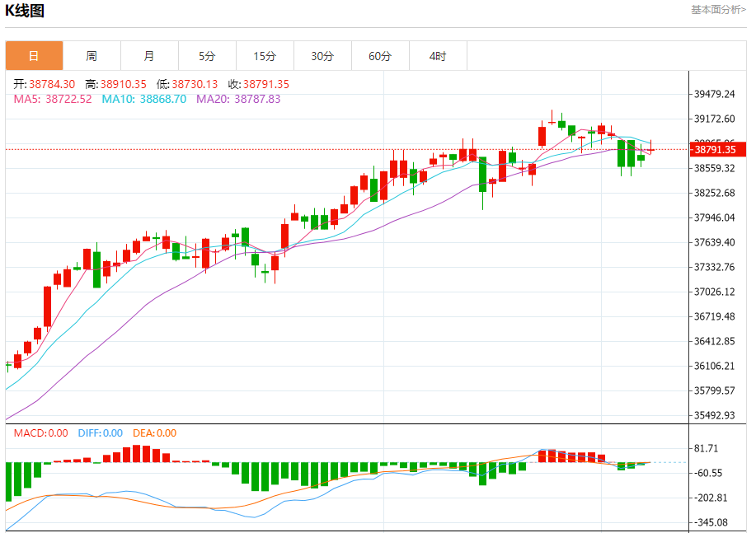Open the 4时 chart tab
Viewport: 756px width, 533px height.
(438, 56)
